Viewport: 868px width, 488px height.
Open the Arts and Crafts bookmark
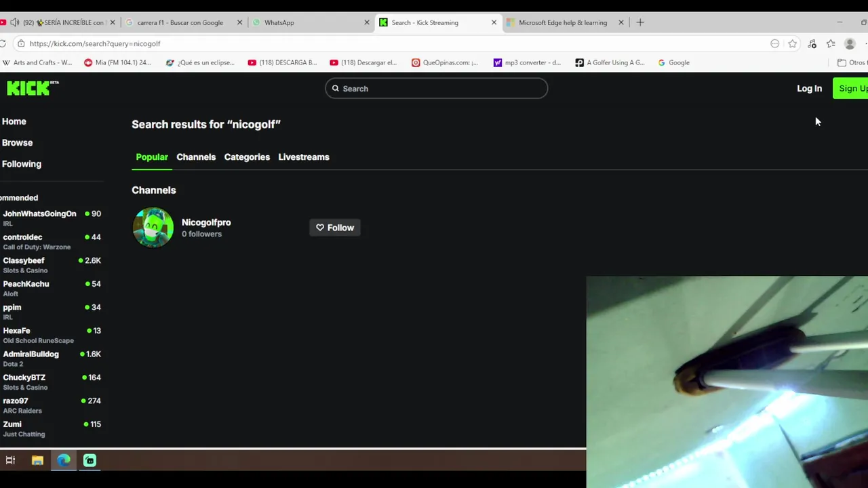click(x=37, y=62)
